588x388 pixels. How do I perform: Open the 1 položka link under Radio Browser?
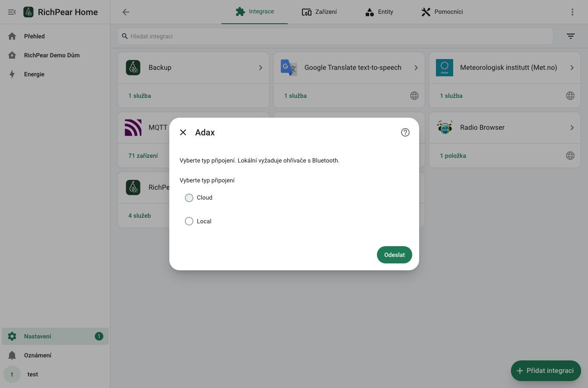(x=453, y=156)
